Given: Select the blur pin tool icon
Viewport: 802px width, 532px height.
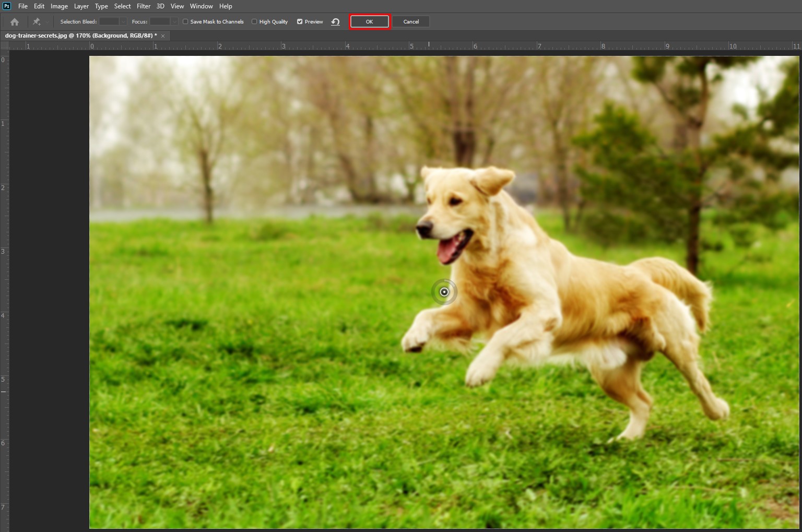Looking at the screenshot, I should [37, 22].
